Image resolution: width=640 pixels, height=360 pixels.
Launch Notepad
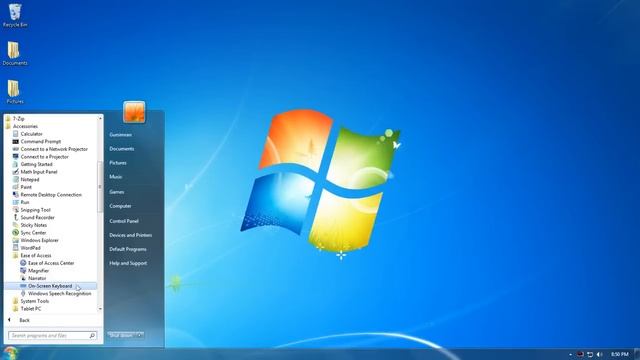click(26, 180)
